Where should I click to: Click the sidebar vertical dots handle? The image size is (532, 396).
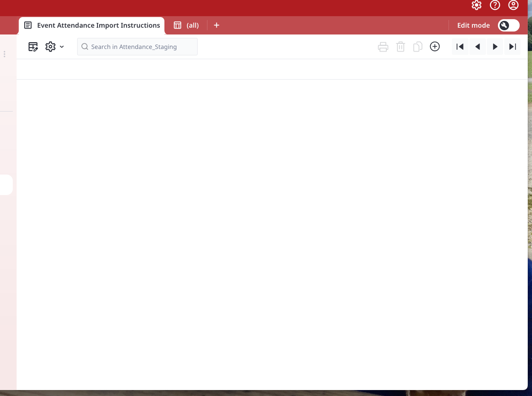pos(4,54)
